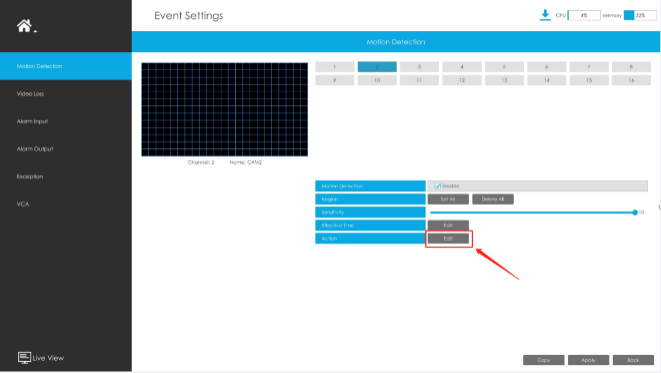Image resolution: width=661 pixels, height=373 pixels.
Task: Open the Exception settings page
Action: click(x=30, y=177)
